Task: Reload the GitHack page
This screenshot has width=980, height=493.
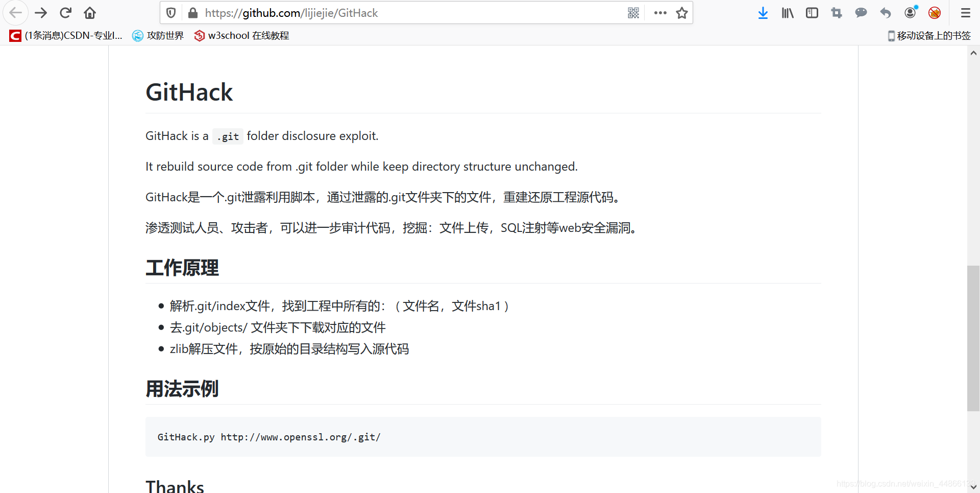Action: coord(65,13)
